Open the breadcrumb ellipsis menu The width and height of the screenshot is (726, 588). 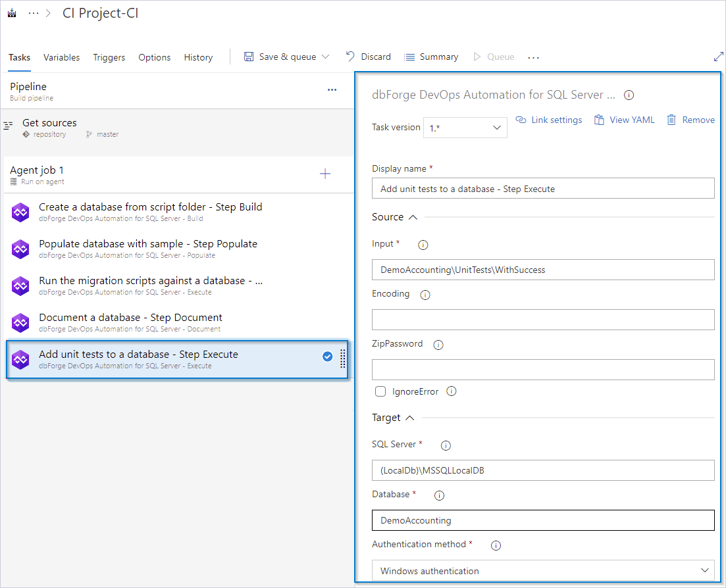coord(34,13)
